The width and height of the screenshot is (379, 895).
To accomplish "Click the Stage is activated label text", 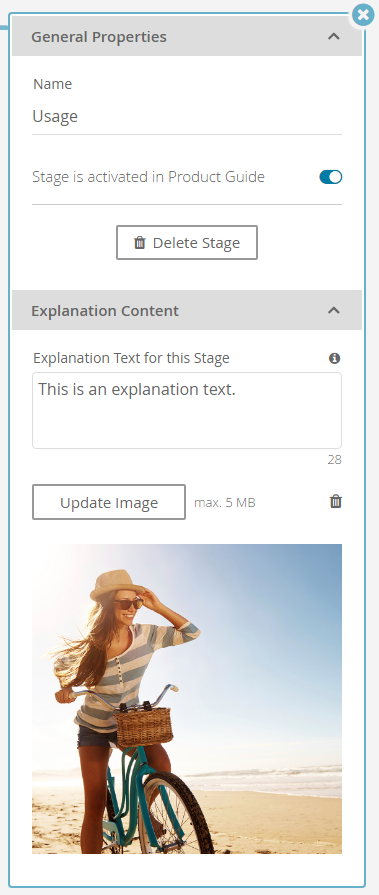I will [x=148, y=177].
